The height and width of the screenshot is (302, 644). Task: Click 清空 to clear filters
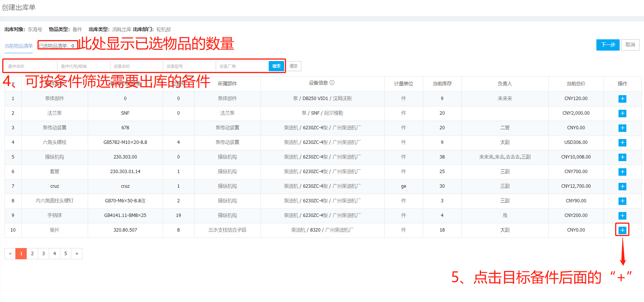coord(294,66)
